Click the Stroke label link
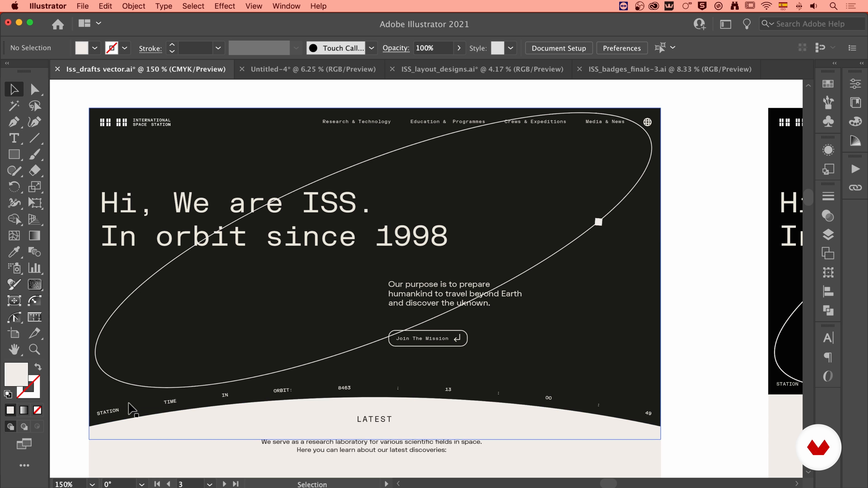868x488 pixels. [x=150, y=49]
